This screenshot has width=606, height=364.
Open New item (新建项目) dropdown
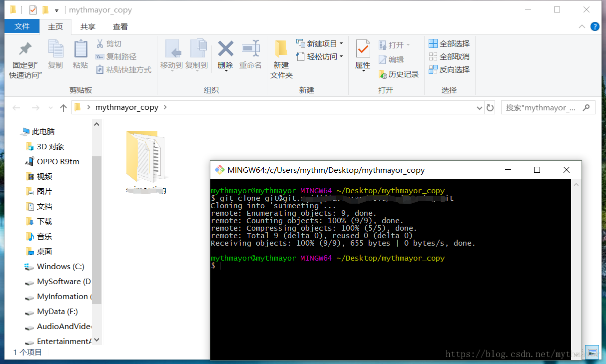320,44
